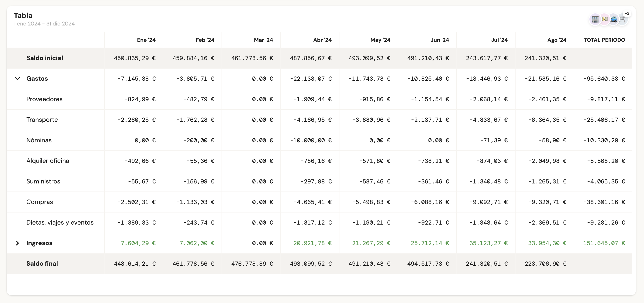
Task: Click Dietas value -1.389,33 €
Action: click(136, 223)
